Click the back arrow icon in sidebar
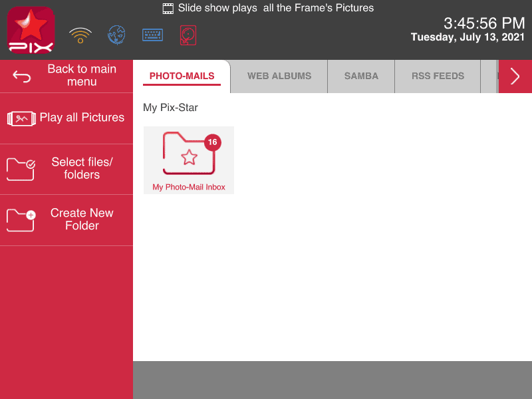This screenshot has width=532, height=399. 22,76
